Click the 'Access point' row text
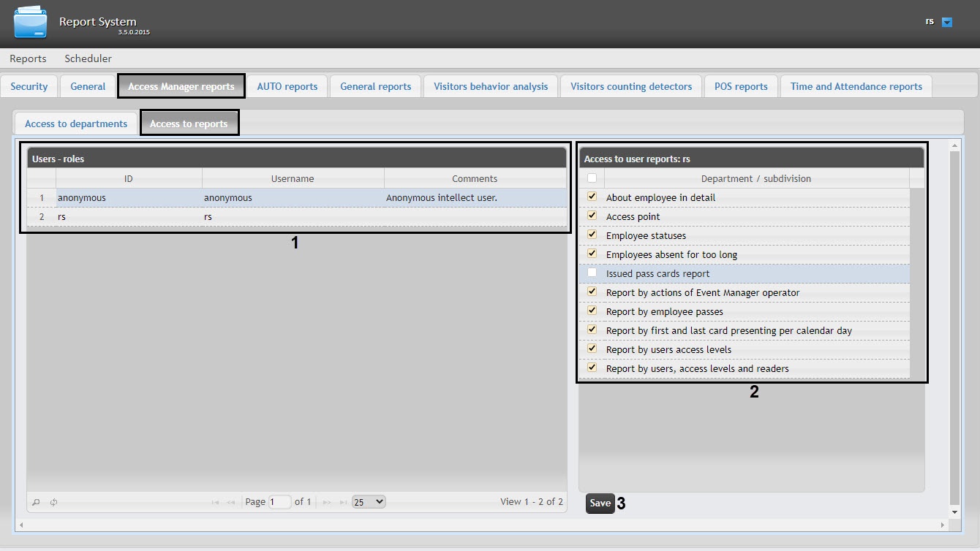This screenshot has height=551, width=980. (633, 217)
